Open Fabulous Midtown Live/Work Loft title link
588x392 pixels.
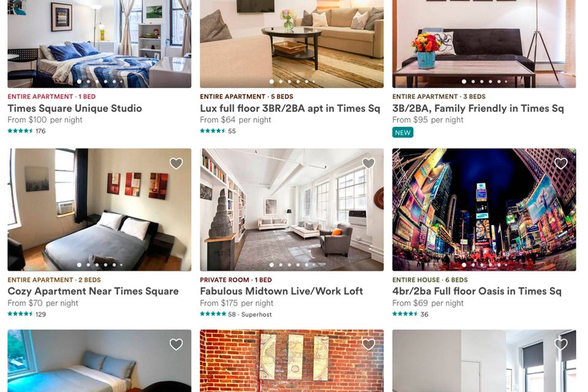coord(281,292)
